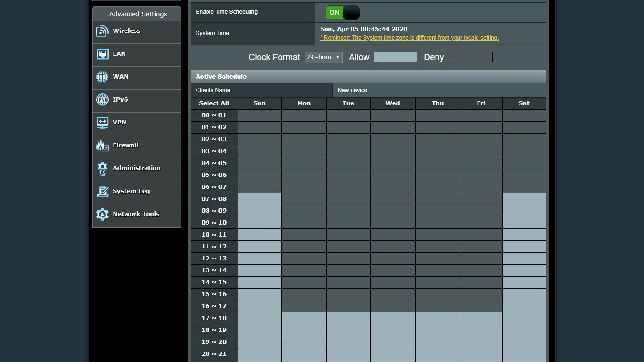This screenshot has width=644, height=362.
Task: Click the Thu column header
Action: click(437, 103)
